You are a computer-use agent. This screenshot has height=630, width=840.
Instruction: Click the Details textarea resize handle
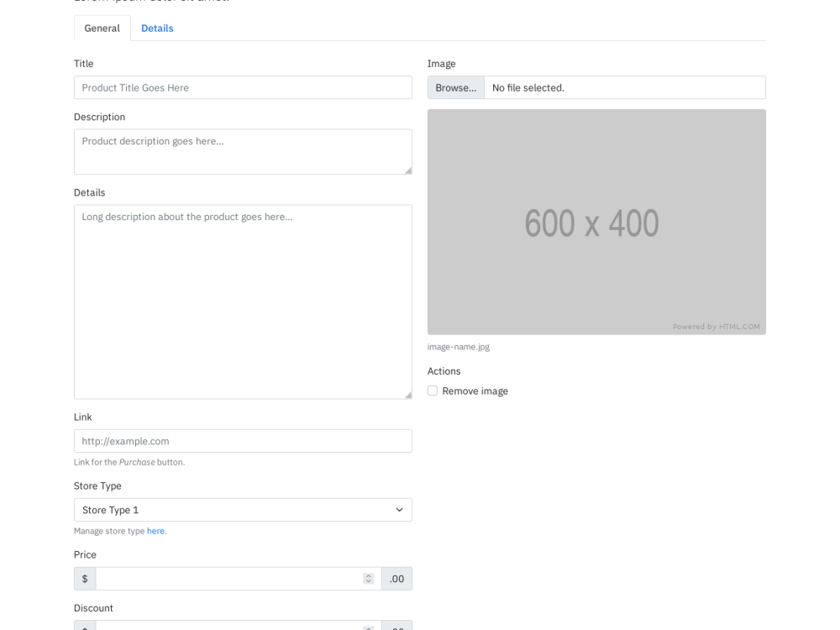pyautogui.click(x=408, y=395)
